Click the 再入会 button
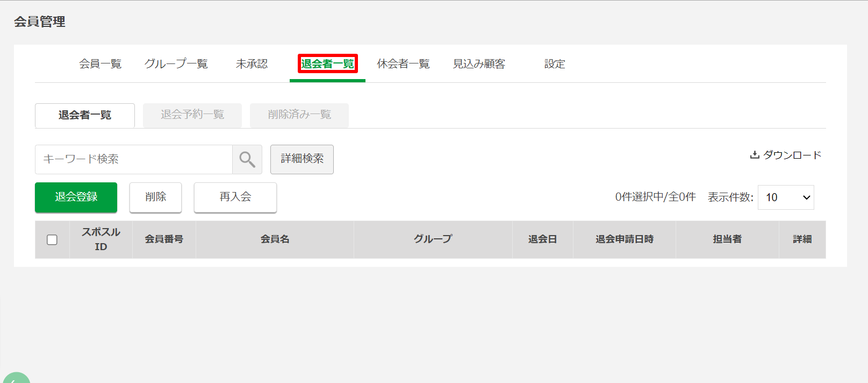The image size is (868, 383). click(x=235, y=197)
